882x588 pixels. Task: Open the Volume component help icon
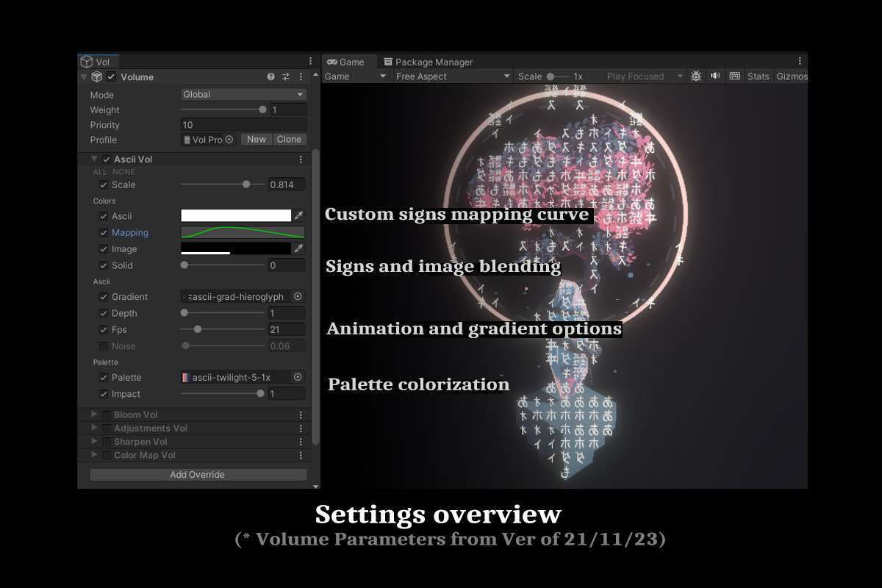[271, 76]
